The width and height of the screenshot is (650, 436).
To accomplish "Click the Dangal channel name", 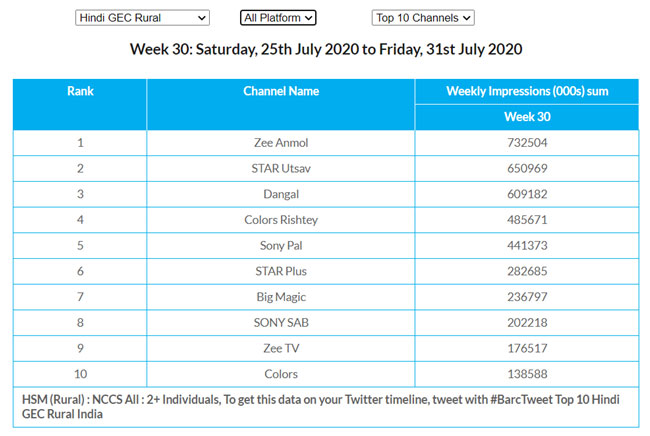I will pyautogui.click(x=281, y=194).
